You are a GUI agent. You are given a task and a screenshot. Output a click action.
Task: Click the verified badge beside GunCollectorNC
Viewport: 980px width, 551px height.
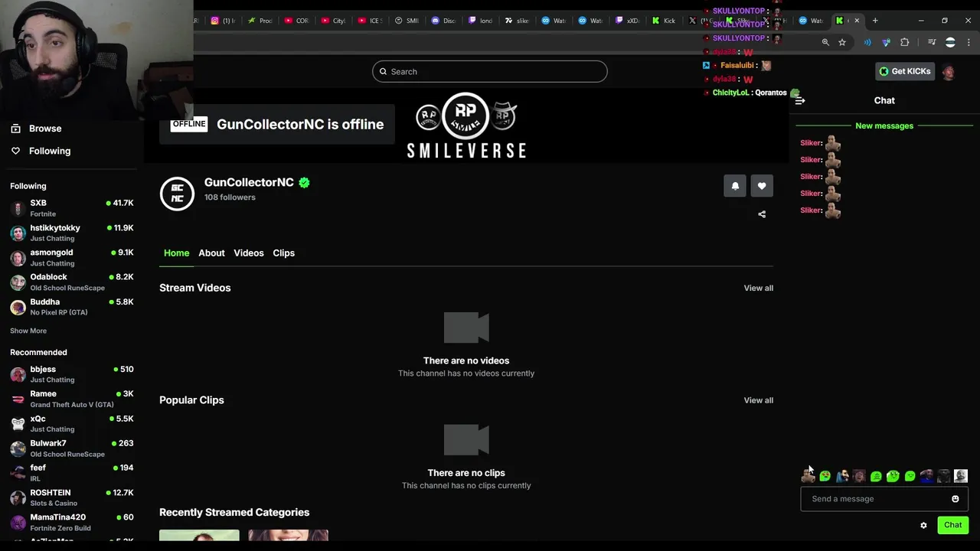pos(305,183)
